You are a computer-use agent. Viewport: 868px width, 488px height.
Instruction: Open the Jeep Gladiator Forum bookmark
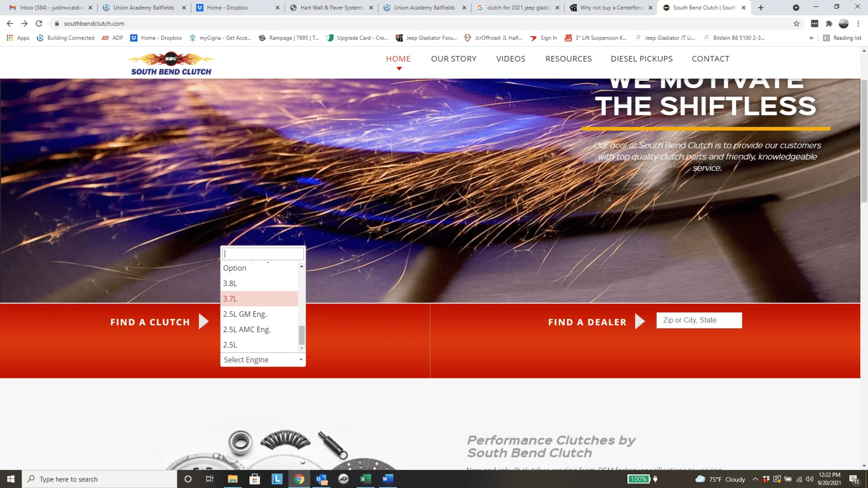(426, 38)
